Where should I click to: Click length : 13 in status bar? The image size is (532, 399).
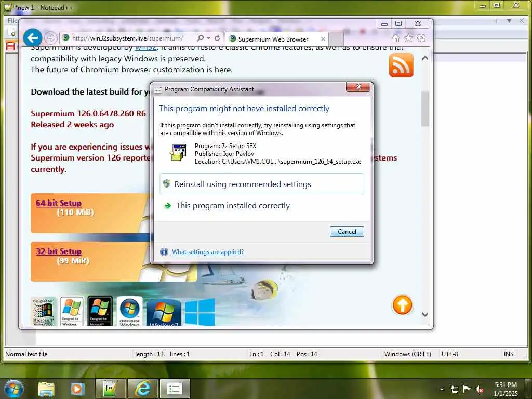tap(149, 354)
